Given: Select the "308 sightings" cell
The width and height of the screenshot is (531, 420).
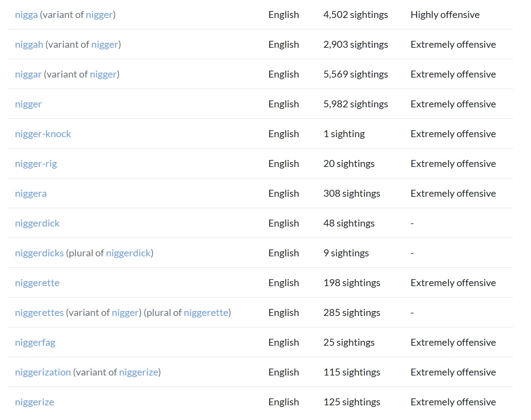Looking at the screenshot, I should coord(352,194).
